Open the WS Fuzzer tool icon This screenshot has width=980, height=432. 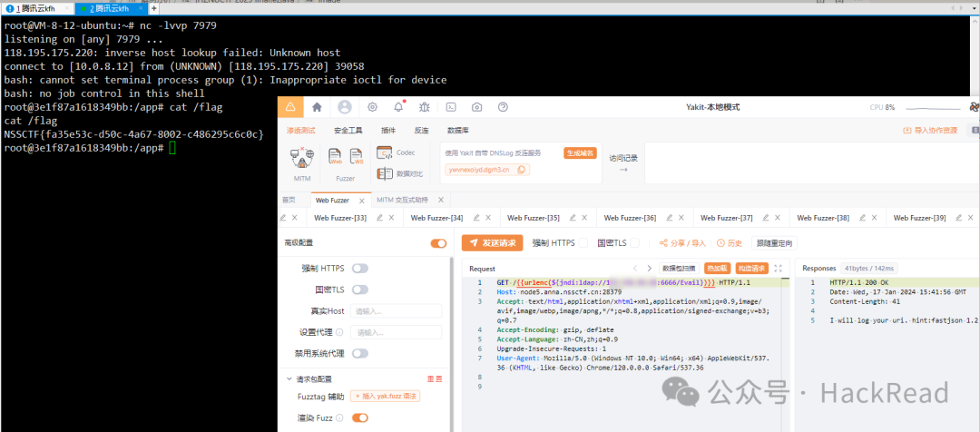(x=357, y=156)
